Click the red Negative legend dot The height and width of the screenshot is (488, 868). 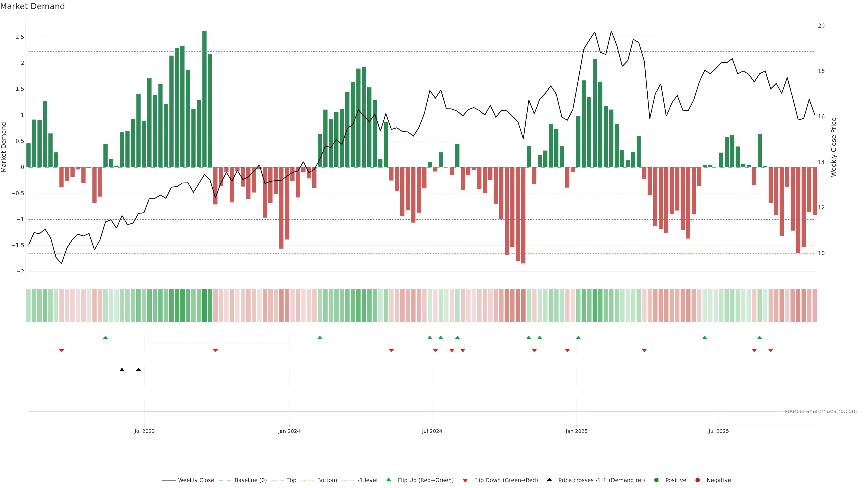pos(698,480)
